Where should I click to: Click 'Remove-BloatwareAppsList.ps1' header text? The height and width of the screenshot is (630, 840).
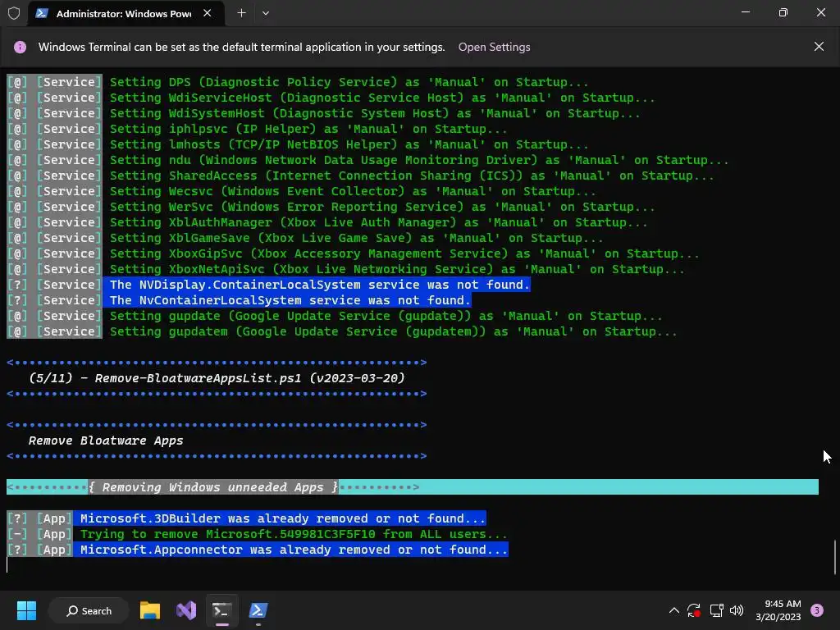tap(217, 378)
